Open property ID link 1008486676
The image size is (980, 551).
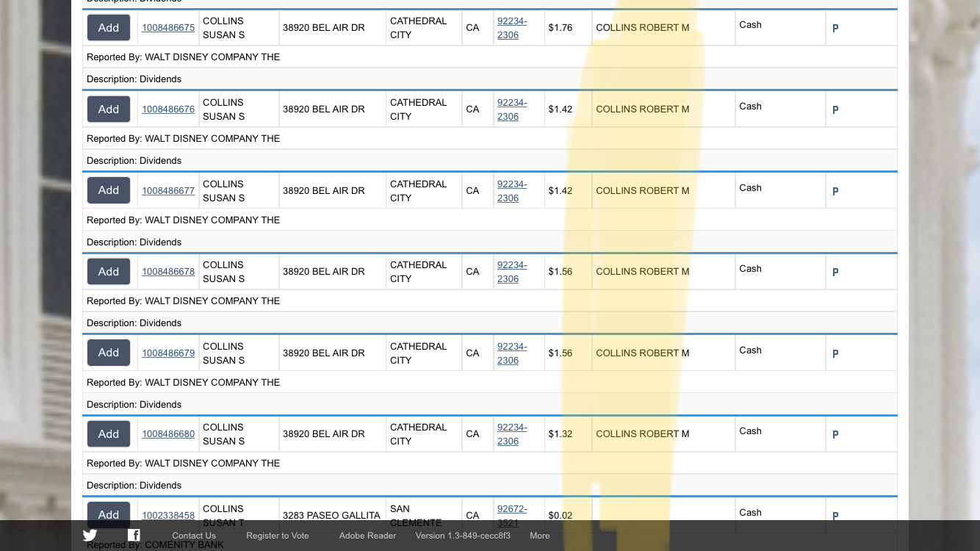(168, 109)
